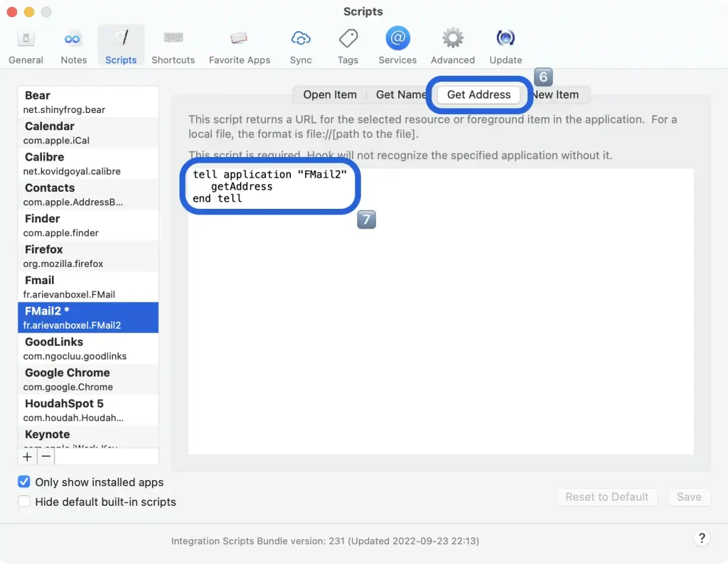Select Keynote in the app list
This screenshot has height=564, width=728.
click(88, 436)
